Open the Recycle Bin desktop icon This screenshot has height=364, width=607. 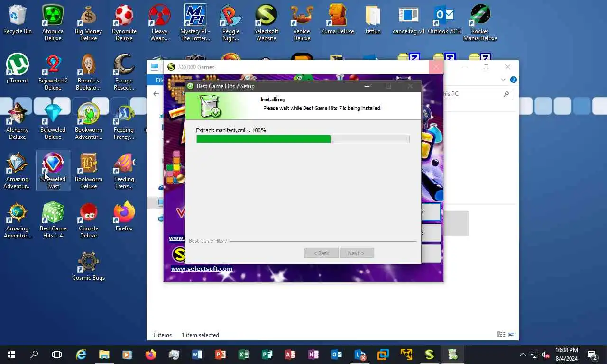(x=18, y=20)
